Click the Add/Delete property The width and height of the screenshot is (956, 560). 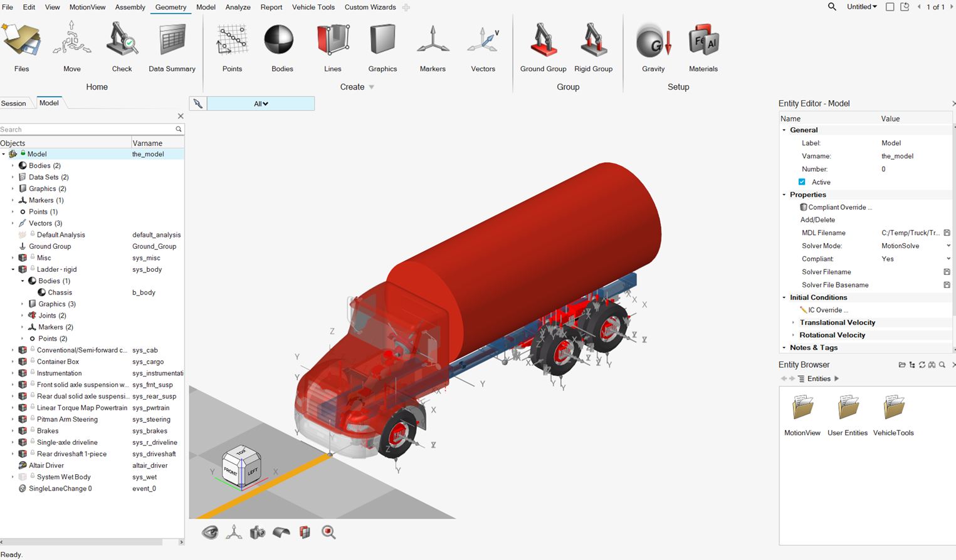pyautogui.click(x=817, y=220)
